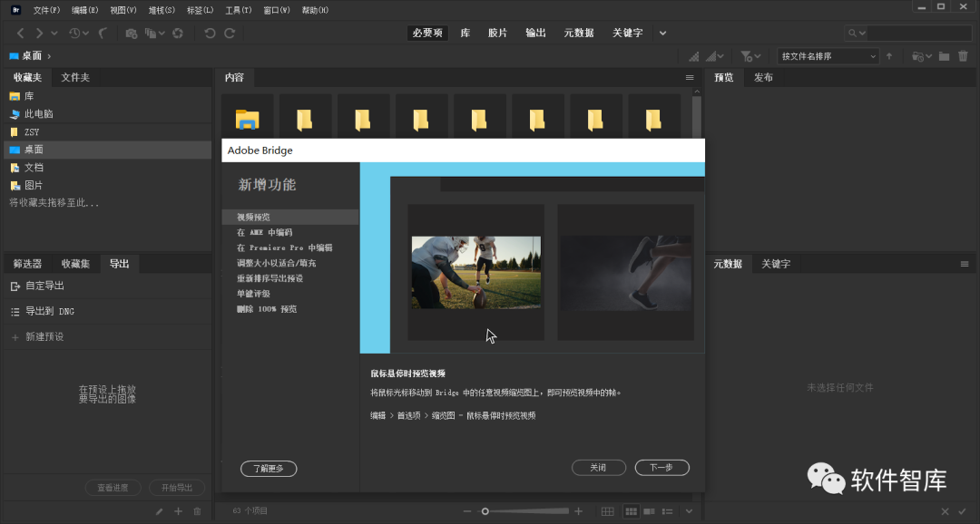Open the 文件夹 panel tab
Image resolution: width=980 pixels, height=524 pixels.
click(75, 77)
